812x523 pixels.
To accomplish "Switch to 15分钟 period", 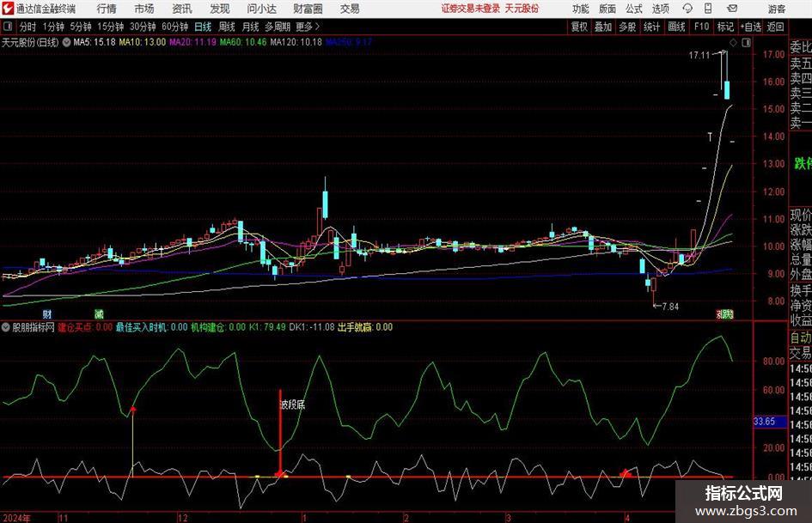I will tap(111, 27).
